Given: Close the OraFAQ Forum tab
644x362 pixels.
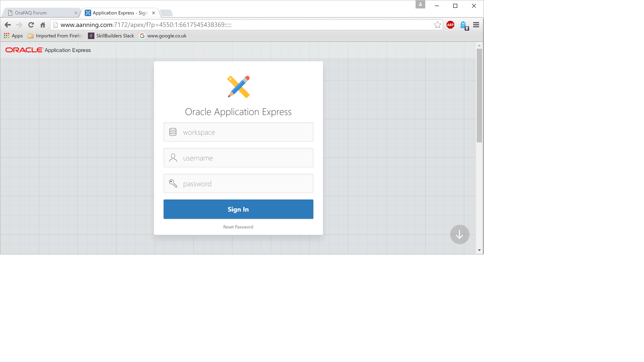Looking at the screenshot, I should (x=76, y=13).
